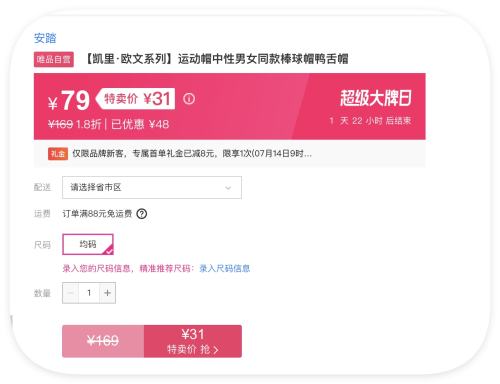Decrease quantity with the minus button
This screenshot has height=384, width=500.
pos(70,293)
